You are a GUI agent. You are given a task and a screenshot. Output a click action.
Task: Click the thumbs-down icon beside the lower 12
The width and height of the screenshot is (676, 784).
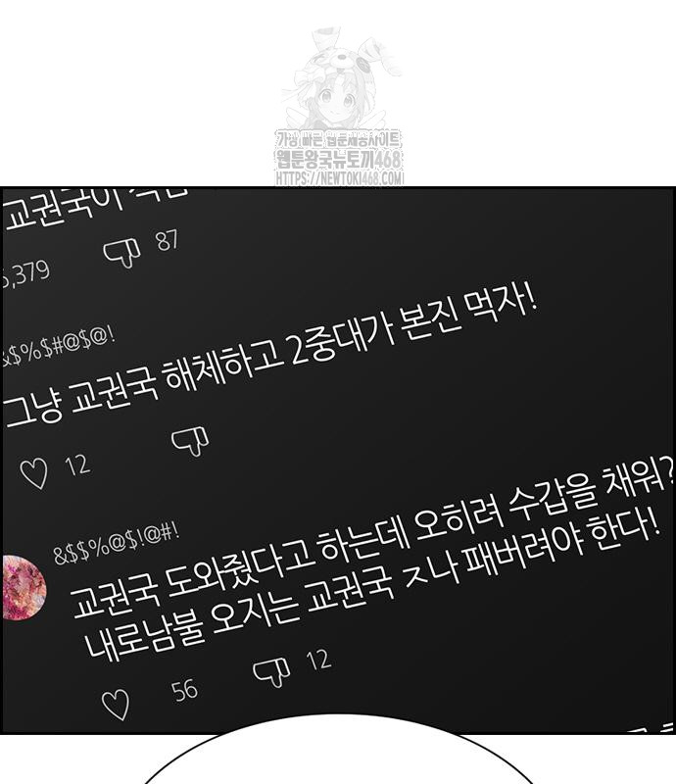click(271, 672)
